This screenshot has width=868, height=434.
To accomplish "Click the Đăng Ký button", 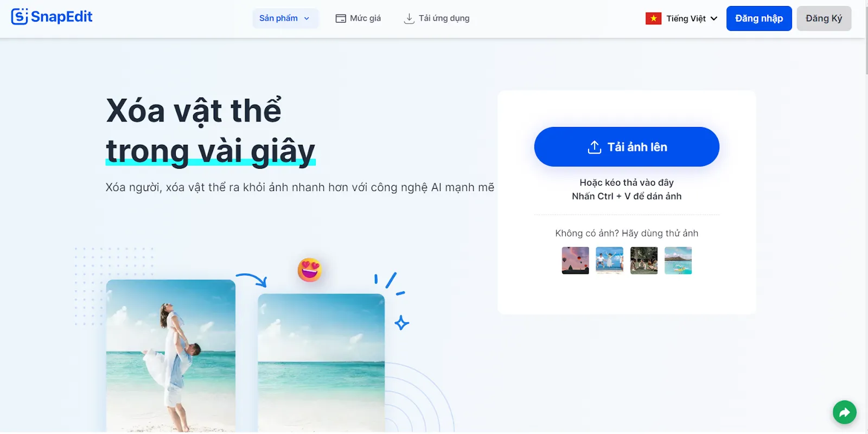I will click(x=824, y=18).
